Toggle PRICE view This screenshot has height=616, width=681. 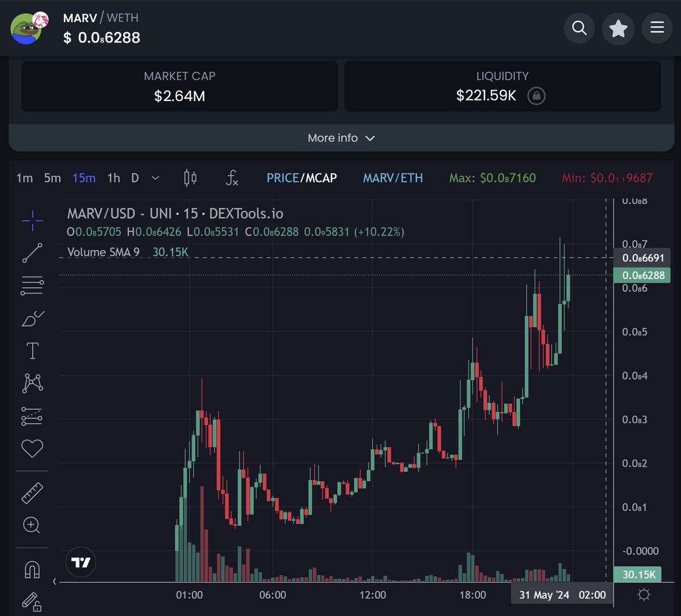(x=283, y=178)
